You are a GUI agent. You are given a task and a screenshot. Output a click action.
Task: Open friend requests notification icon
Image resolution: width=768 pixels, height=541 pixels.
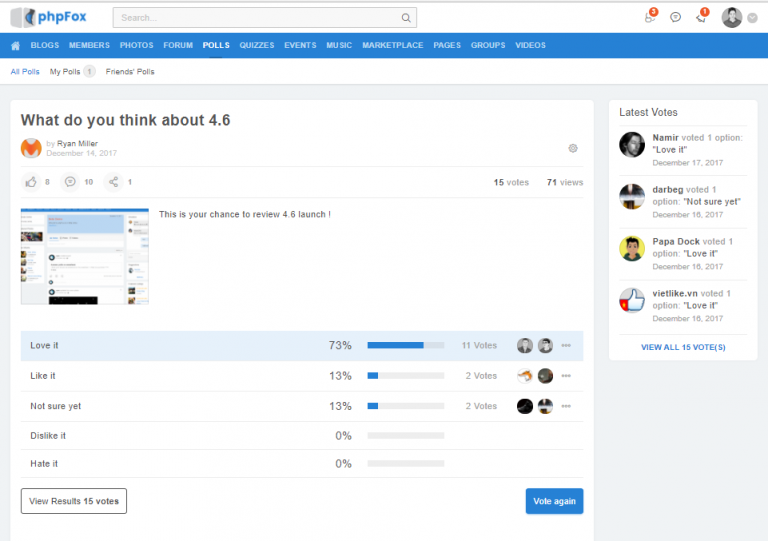[650, 17]
